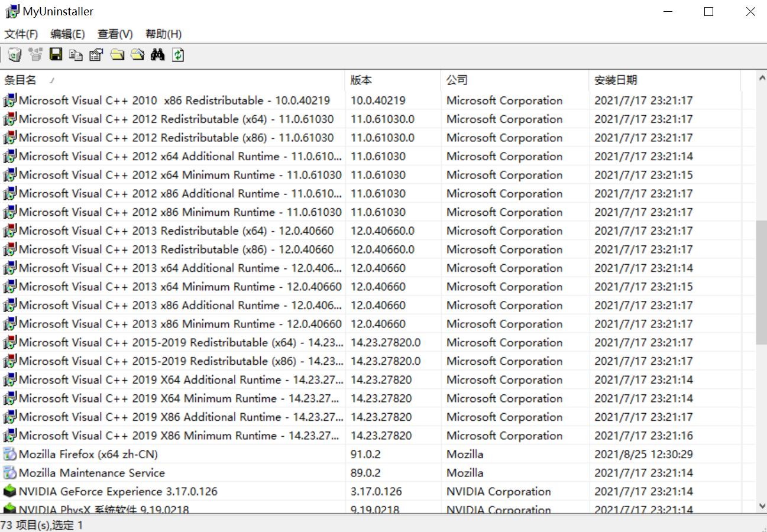This screenshot has height=532, width=767.
Task: Sort by the 版本 column header
Action: (393, 80)
